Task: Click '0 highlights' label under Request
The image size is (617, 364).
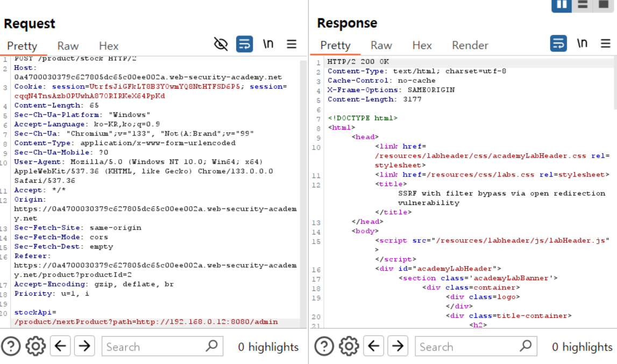Action: tap(268, 347)
